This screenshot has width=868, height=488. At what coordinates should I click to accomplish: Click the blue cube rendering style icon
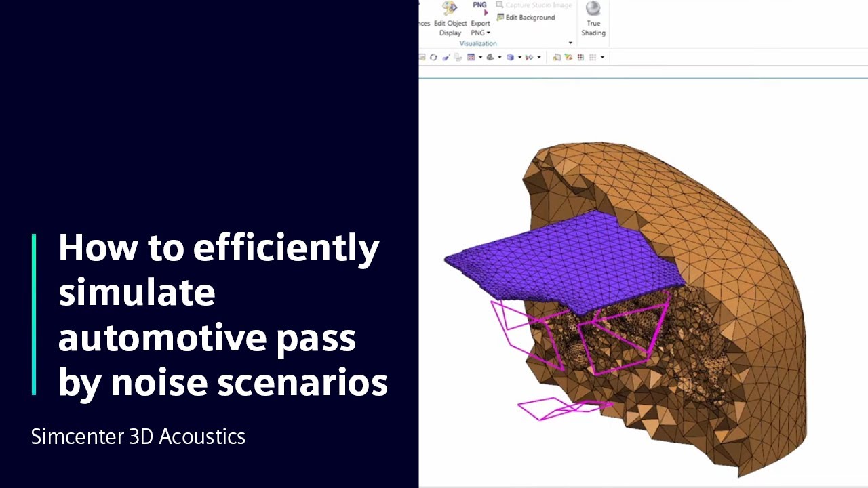point(511,58)
